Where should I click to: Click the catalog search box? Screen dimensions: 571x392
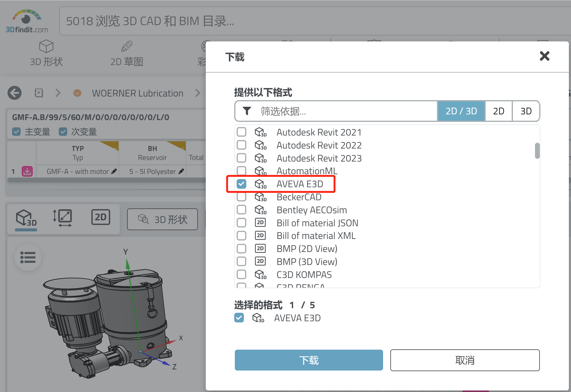coord(315,21)
